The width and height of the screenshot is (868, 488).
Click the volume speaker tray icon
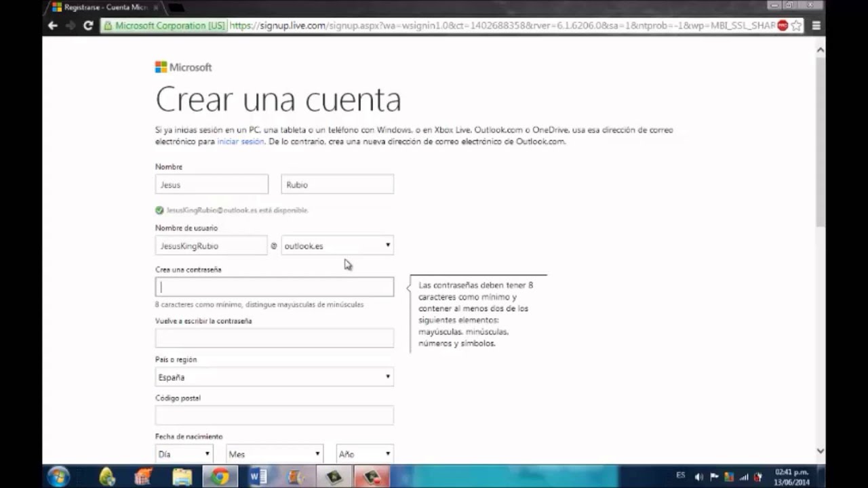(x=699, y=477)
